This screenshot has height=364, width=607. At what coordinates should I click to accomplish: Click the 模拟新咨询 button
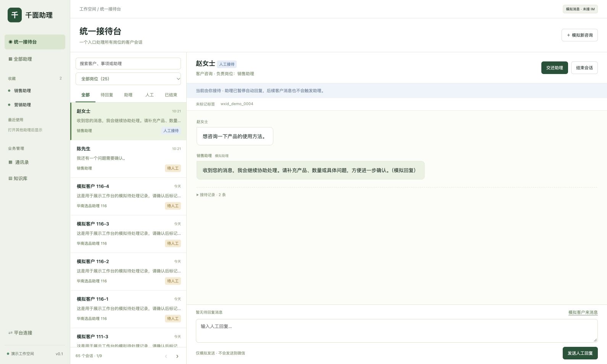(580, 35)
